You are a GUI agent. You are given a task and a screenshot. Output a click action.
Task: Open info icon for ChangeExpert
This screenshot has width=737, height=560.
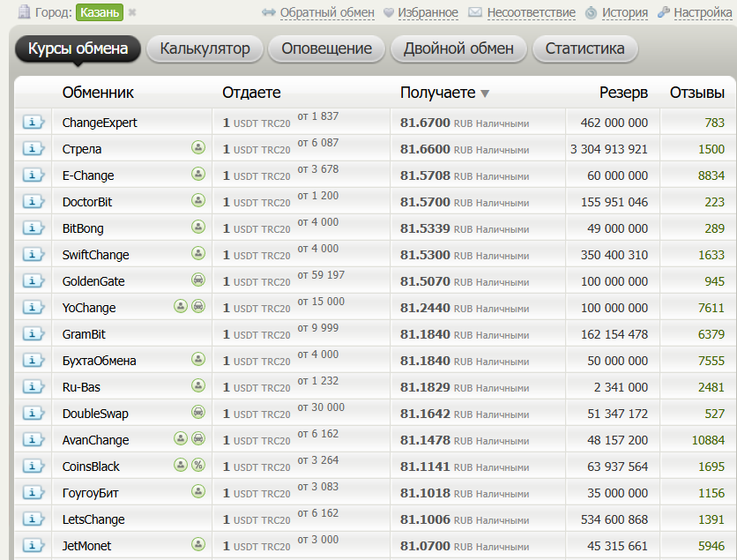tap(33, 123)
